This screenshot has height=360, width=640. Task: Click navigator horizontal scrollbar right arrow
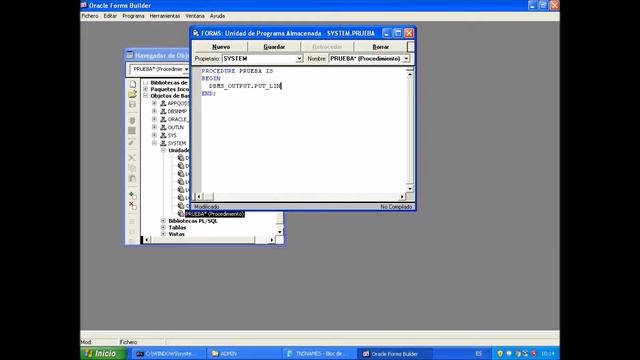pyautogui.click(x=272, y=240)
